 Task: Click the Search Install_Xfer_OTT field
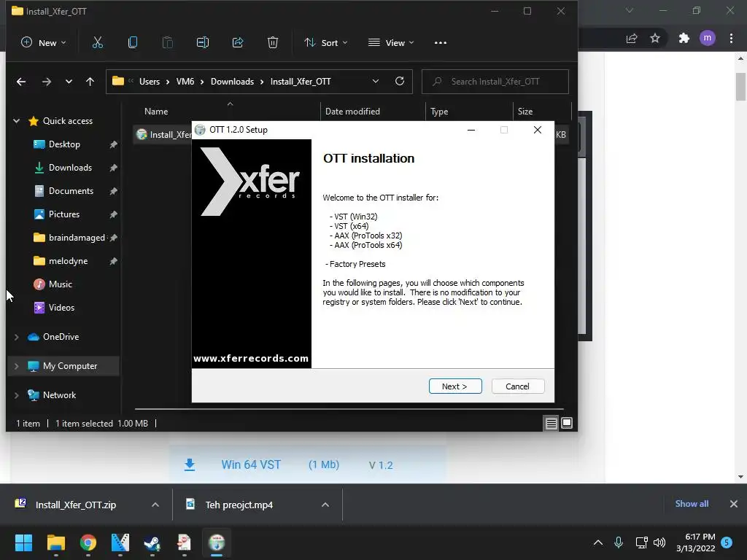(x=495, y=82)
